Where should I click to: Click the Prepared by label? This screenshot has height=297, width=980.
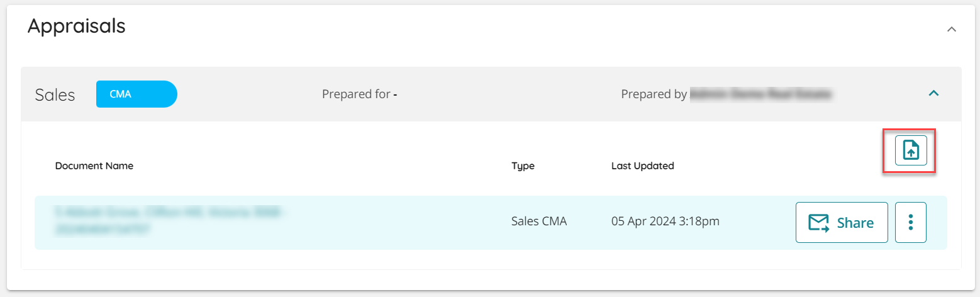click(x=654, y=94)
